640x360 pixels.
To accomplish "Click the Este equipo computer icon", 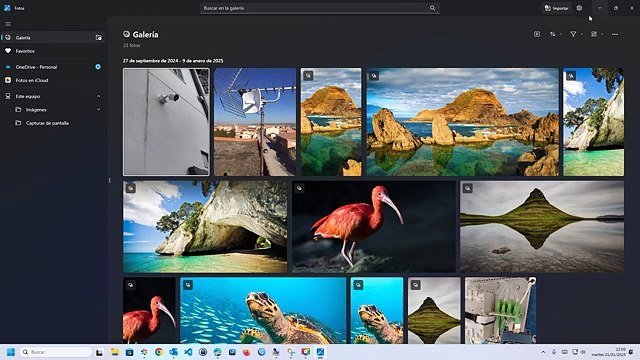I will pos(8,96).
